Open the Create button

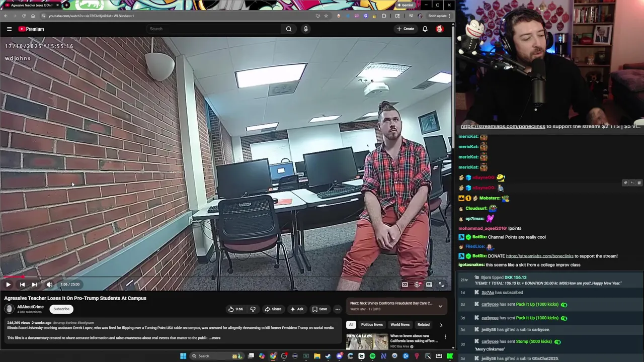pos(406,29)
